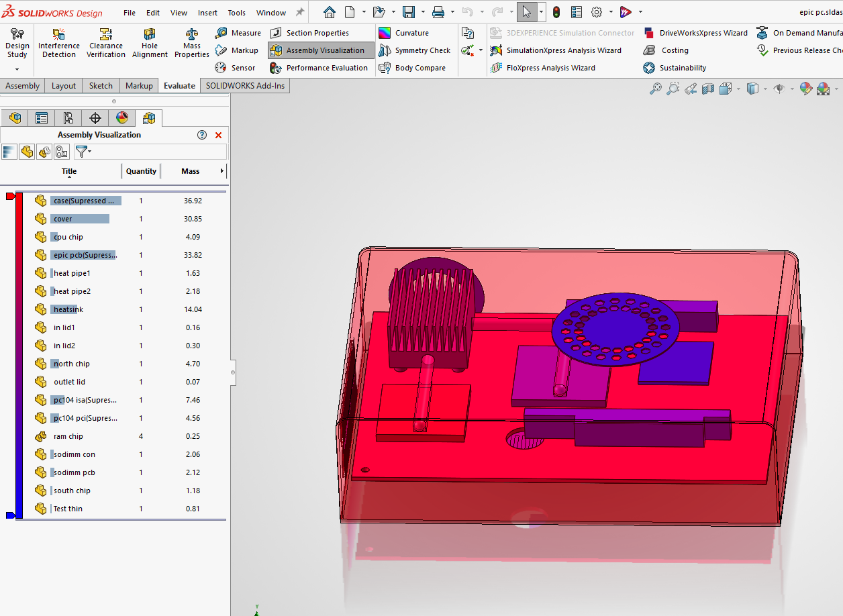
Task: Open the Save dropdown arrow
Action: pos(423,12)
